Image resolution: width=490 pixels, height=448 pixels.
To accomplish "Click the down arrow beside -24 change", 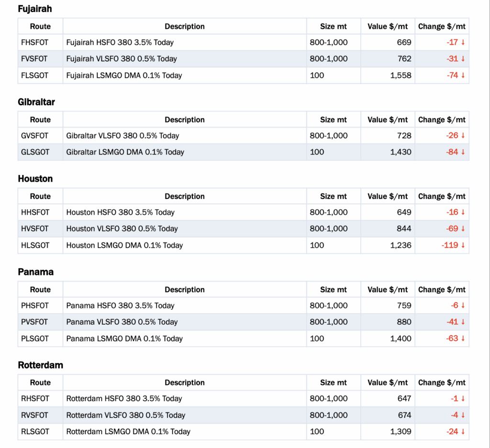I will point(463,432).
